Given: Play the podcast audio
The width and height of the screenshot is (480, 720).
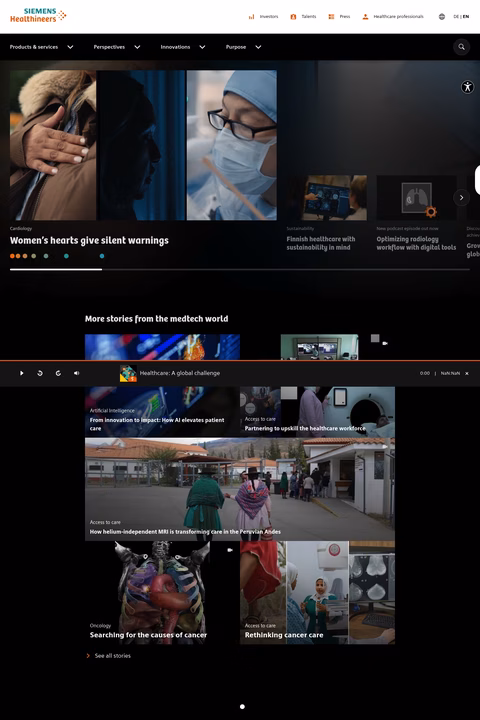Looking at the screenshot, I should (22, 373).
